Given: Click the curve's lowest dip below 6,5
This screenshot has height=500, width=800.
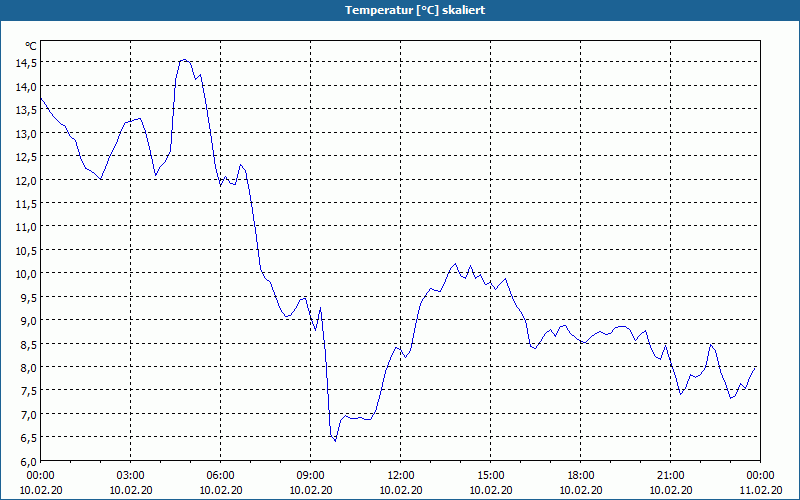Looking at the screenshot, I should 335,440.
